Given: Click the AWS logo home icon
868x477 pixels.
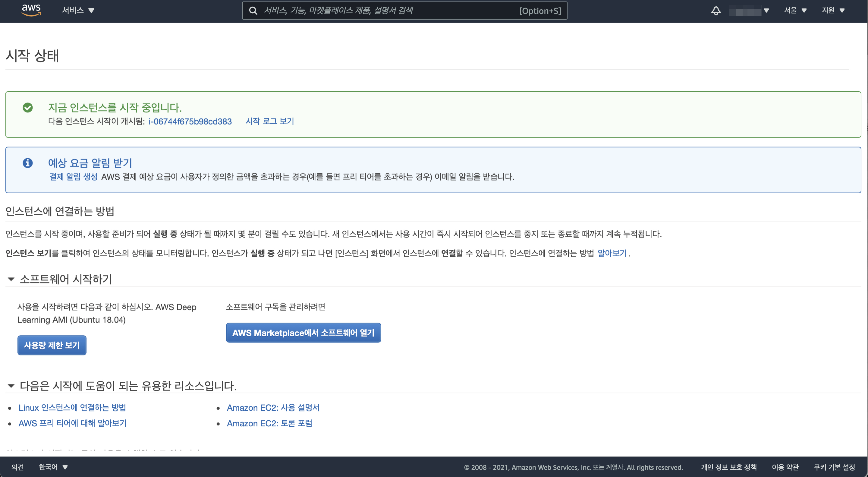Looking at the screenshot, I should [31, 10].
